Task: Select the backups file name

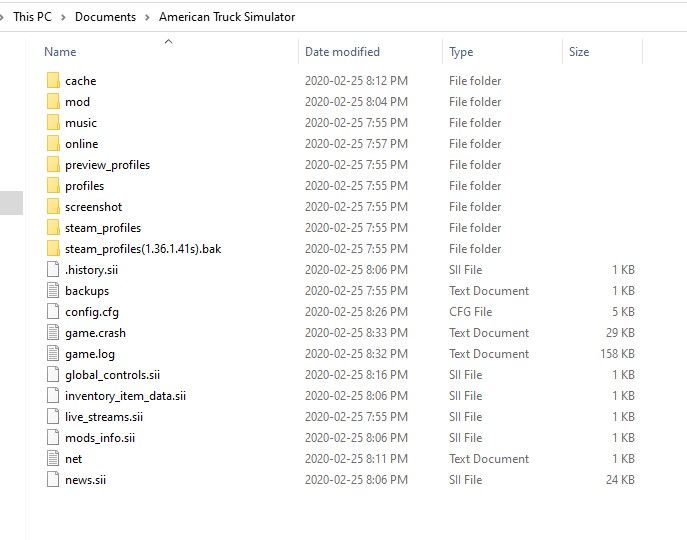Action: [x=87, y=291]
